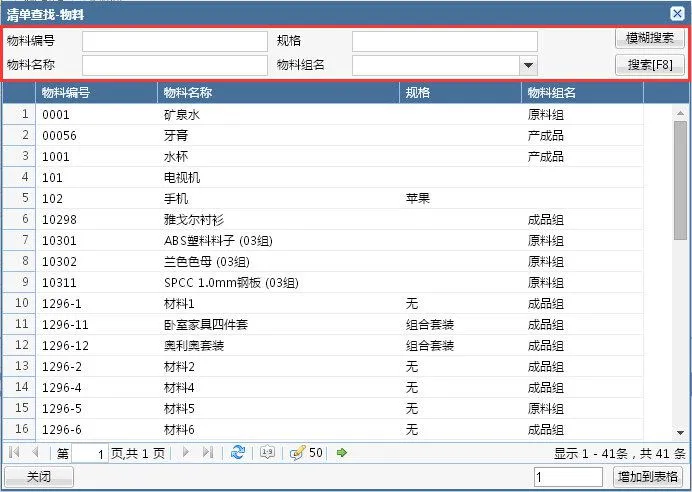Select row SPCC 1.0mm钢板 (03组)
This screenshot has height=492, width=692.
pos(323,282)
